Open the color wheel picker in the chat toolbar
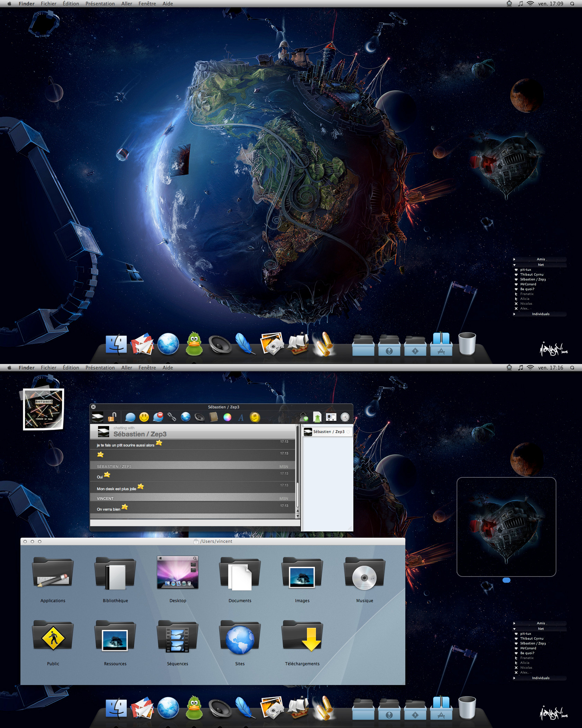Image resolution: width=582 pixels, height=728 pixels. [x=227, y=417]
